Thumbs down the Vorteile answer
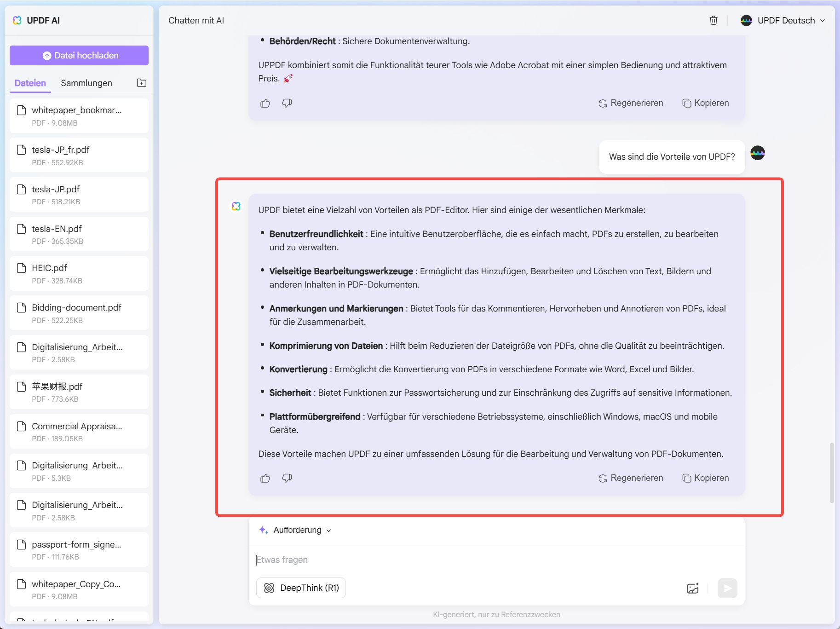 287,478
